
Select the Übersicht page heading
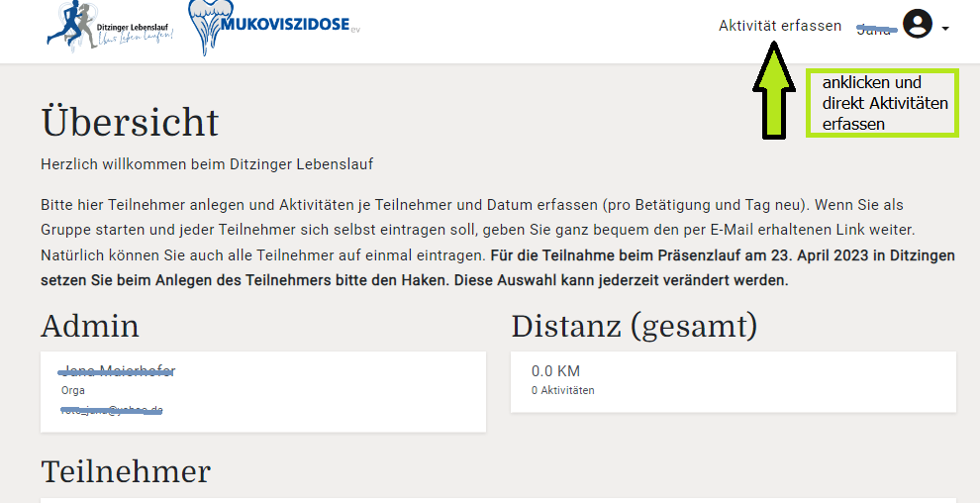pos(130,123)
